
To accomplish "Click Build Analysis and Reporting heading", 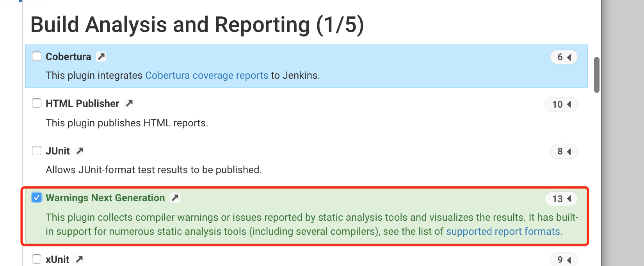I will click(x=197, y=25).
